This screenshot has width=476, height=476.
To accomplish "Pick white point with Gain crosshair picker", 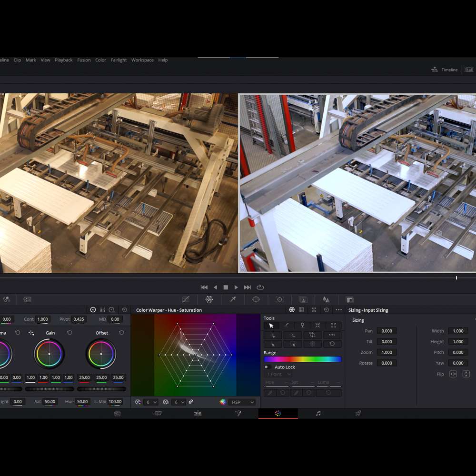I will point(31,333).
